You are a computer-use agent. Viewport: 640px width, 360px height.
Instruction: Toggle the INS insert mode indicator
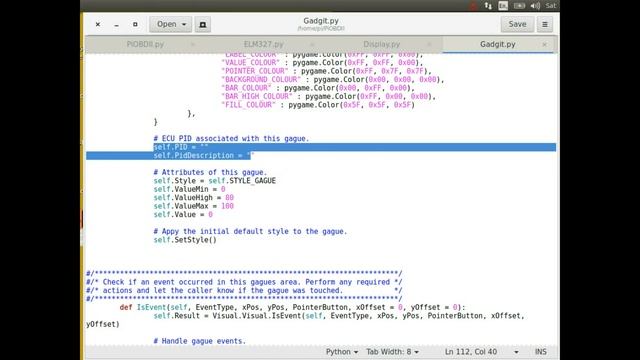(x=540, y=352)
